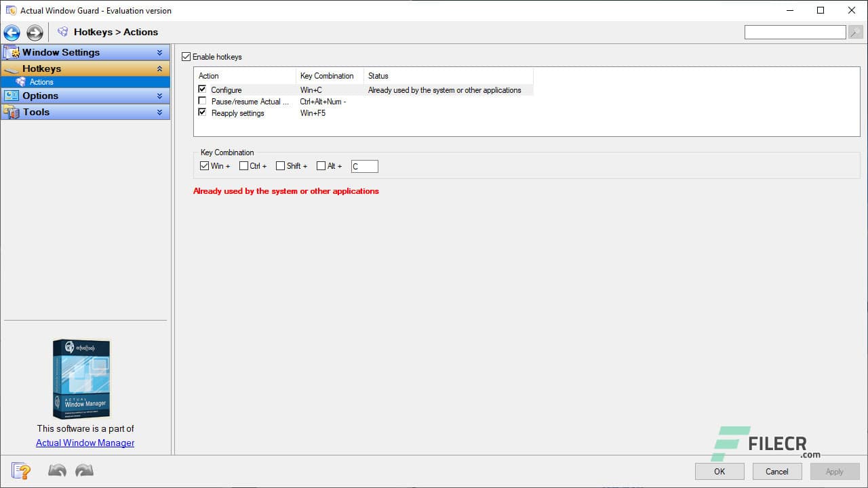Check the Ctrl+ modifier checkbox
The height and width of the screenshot is (488, 868).
tap(243, 165)
